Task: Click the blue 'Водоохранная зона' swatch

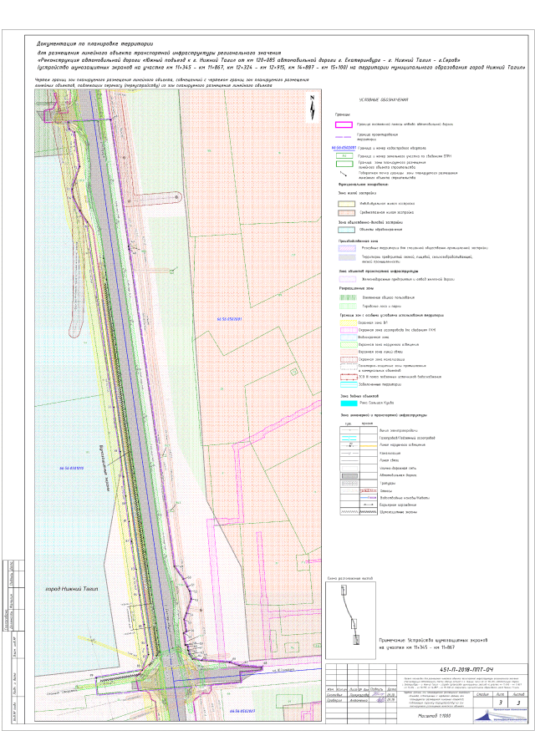Action: 349,337
